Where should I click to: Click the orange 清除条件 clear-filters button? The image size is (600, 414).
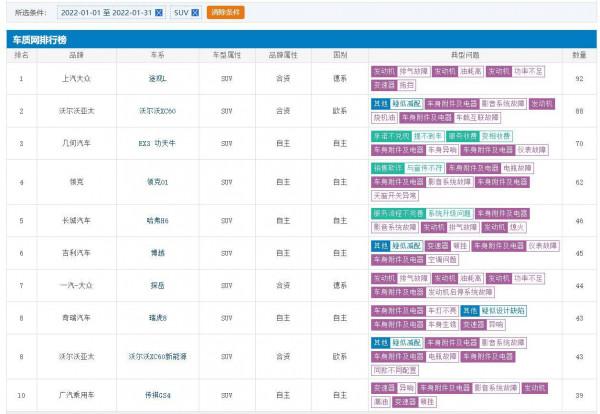[225, 13]
